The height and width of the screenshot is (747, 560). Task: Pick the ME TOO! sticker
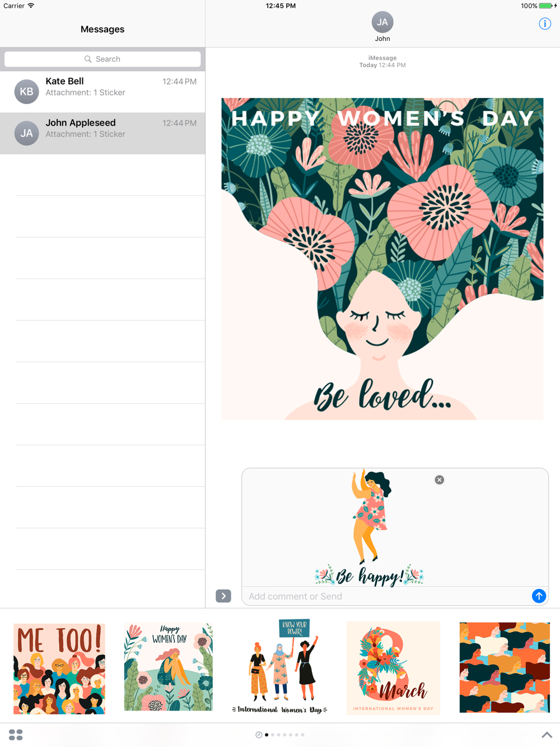click(59, 669)
